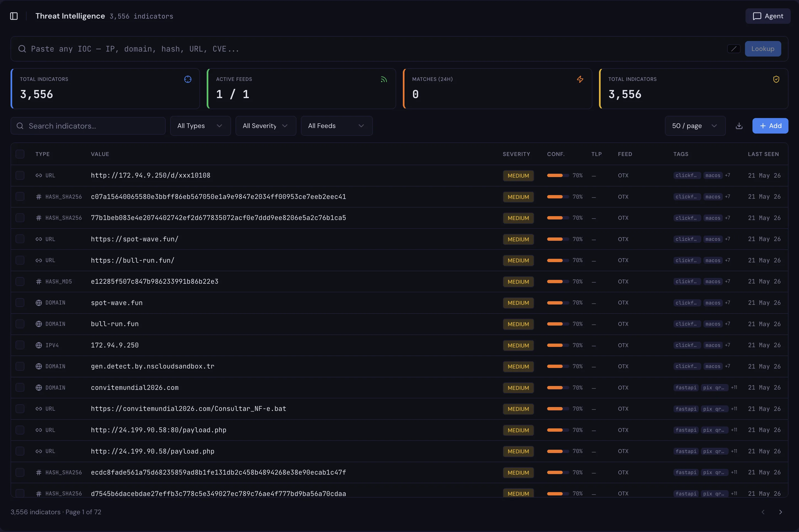This screenshot has height=532, width=799.
Task: Click confidence bar of convitemundial2026.com domain row
Action: (558, 387)
